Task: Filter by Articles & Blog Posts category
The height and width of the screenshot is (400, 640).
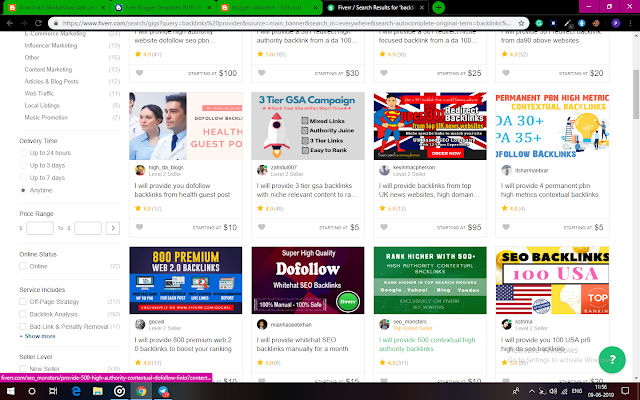Action: [x=51, y=82]
